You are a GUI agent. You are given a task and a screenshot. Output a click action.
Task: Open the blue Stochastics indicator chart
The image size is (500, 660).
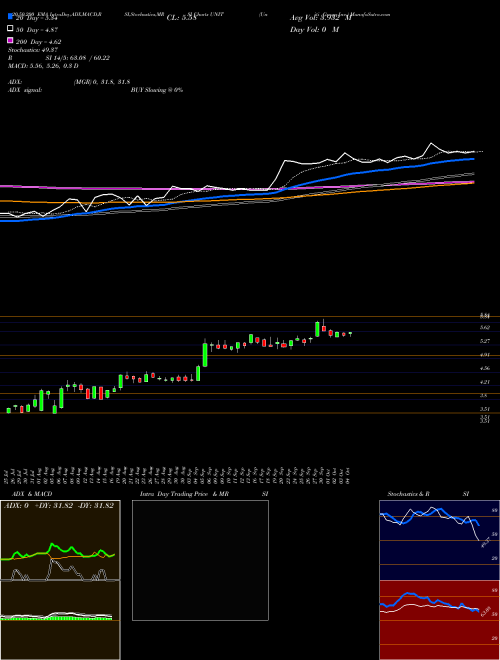pos(439,540)
